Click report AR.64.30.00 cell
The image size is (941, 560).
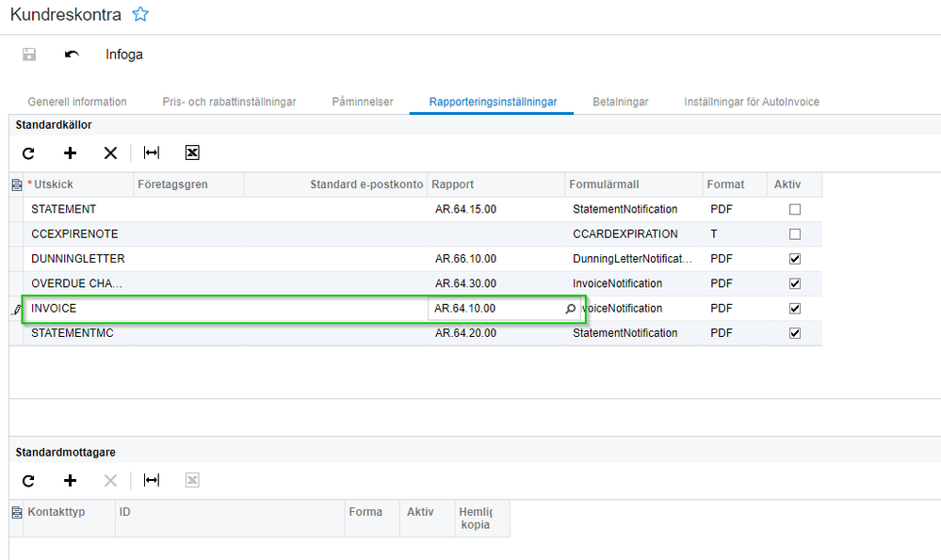(495, 283)
